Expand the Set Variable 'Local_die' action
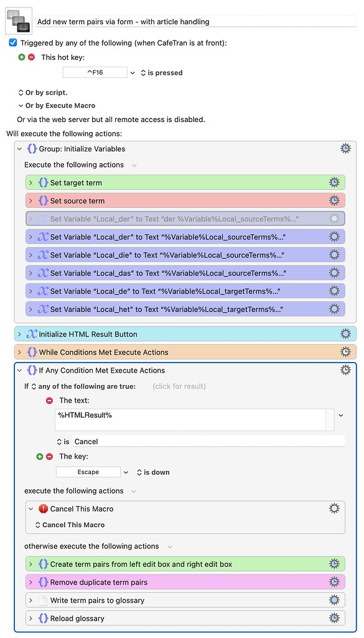Viewport: 364px width, 638px height. coord(31,255)
